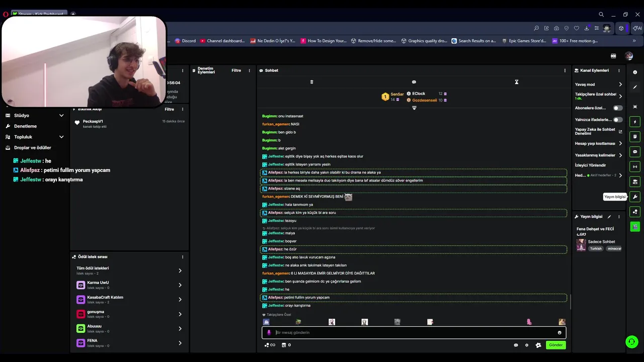Click the pencil icon in Yayın bilgisi panel
Image resolution: width=644 pixels, height=362 pixels.
click(609, 217)
